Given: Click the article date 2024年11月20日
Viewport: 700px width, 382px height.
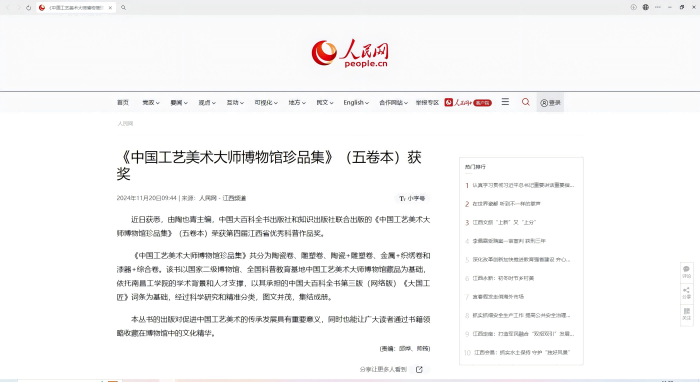Looking at the screenshot, I should 146,198.
